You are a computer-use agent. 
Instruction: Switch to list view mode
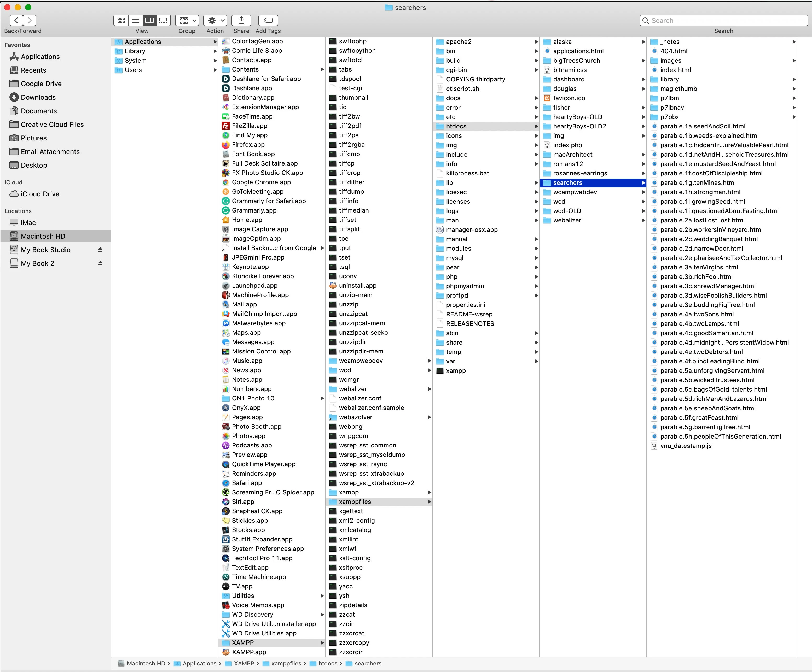(135, 20)
